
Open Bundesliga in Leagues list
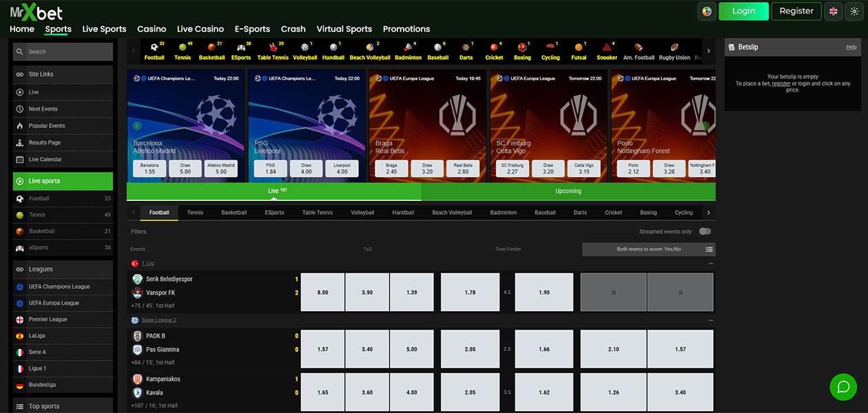point(63,385)
